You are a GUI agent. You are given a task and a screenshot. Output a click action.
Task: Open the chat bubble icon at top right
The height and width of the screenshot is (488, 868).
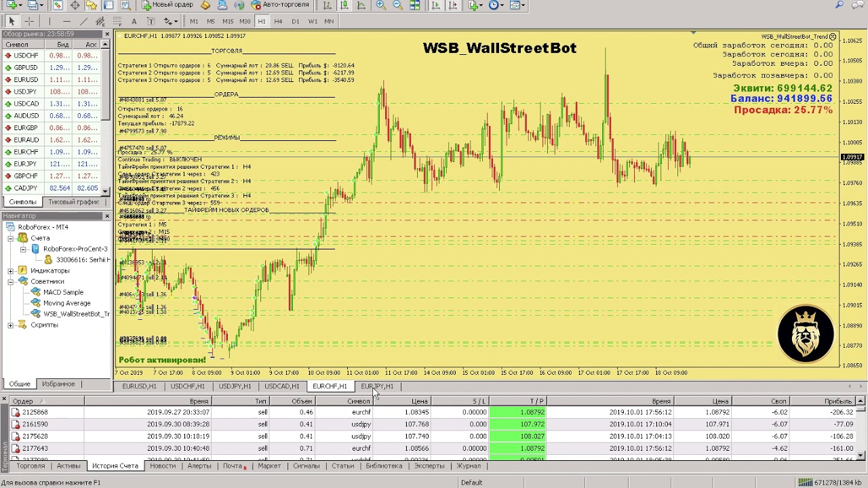pos(858,5)
